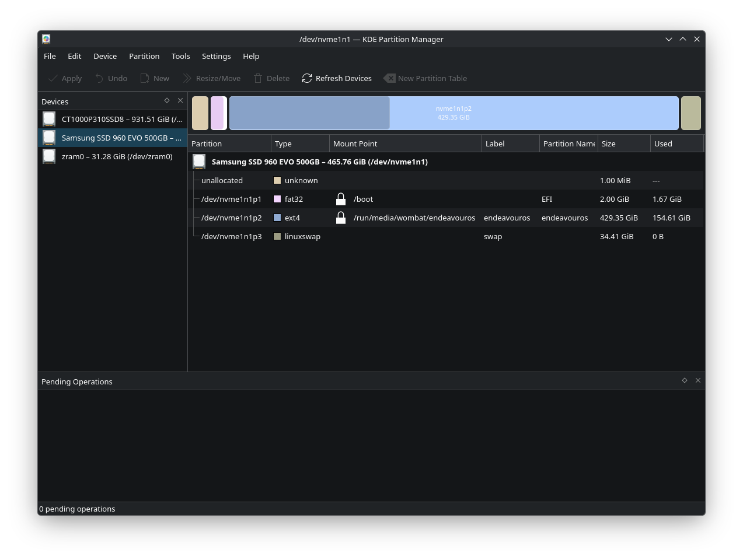
Task: Close the Pending Operations panel
Action: pos(698,380)
